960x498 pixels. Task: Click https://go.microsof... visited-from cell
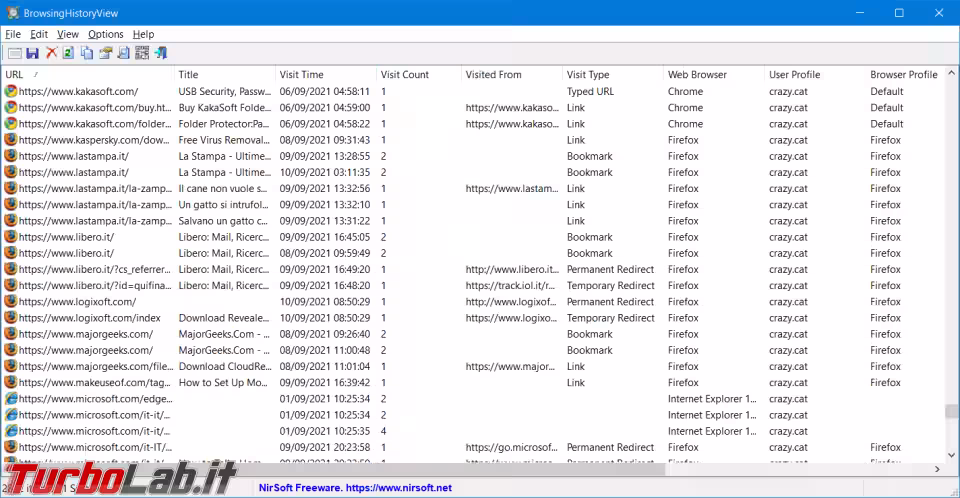pyautogui.click(x=512, y=447)
